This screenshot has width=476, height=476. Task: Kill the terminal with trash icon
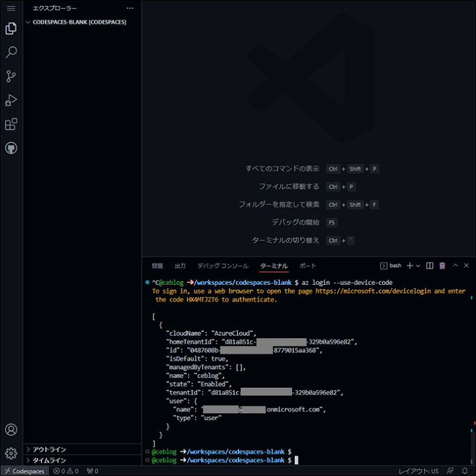point(443,265)
